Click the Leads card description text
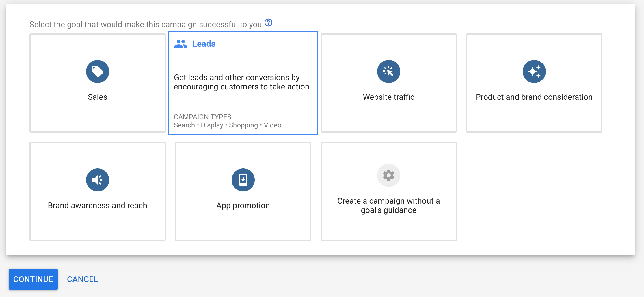This screenshot has width=644, height=297. pos(241,82)
